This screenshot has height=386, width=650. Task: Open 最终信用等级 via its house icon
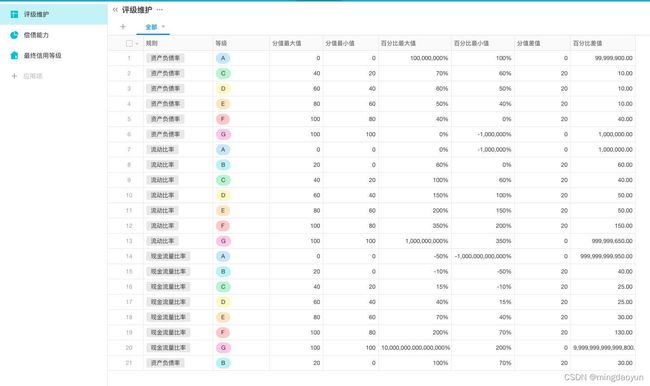(x=14, y=55)
